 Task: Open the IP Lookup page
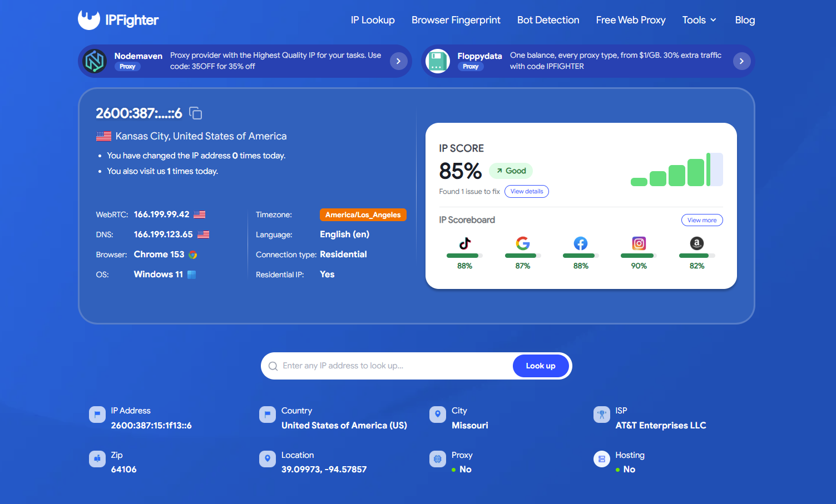coord(373,20)
